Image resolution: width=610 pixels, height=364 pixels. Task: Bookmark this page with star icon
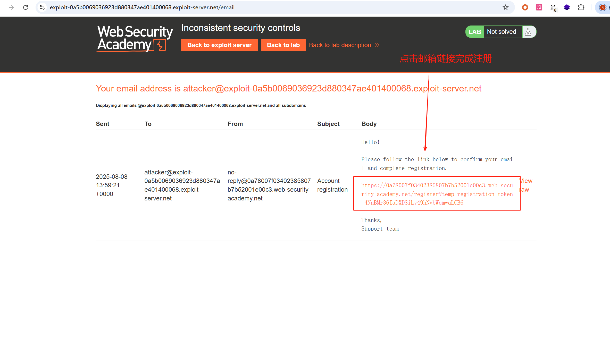tap(505, 7)
